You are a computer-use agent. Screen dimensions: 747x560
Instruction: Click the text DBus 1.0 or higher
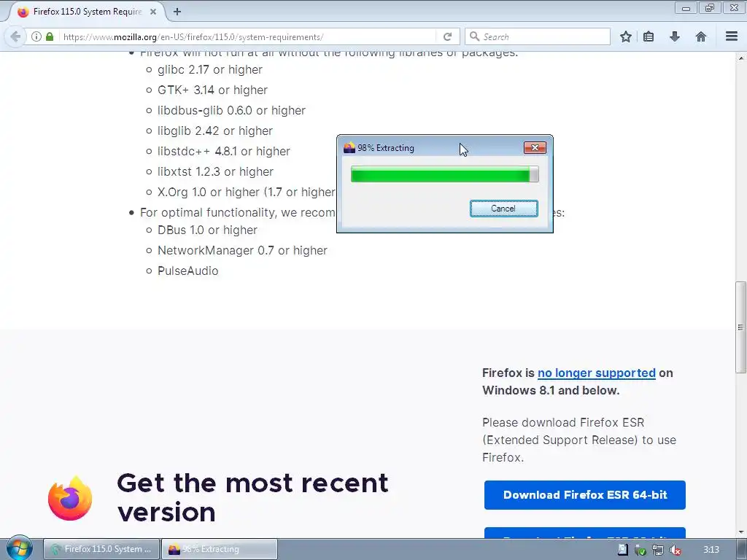[x=207, y=230]
